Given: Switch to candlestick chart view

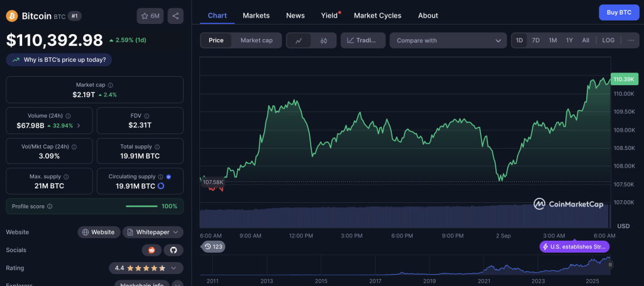Looking at the screenshot, I should (324, 40).
